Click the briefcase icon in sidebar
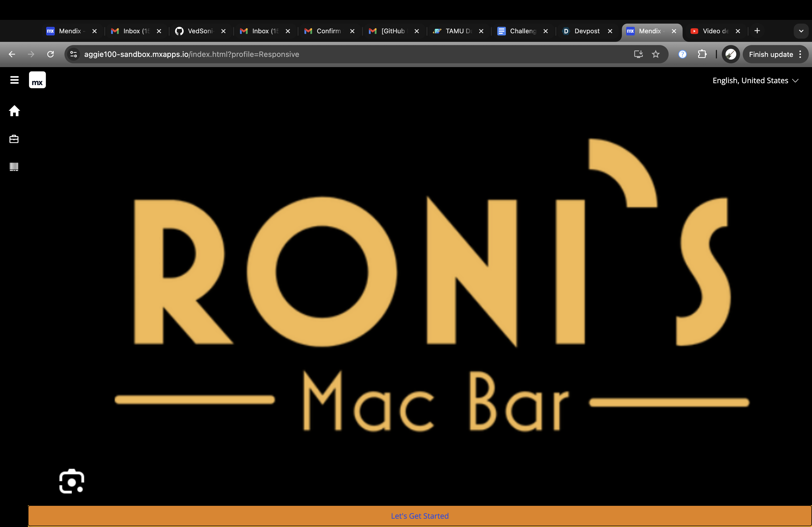Viewport: 812px width, 527px height. (14, 139)
